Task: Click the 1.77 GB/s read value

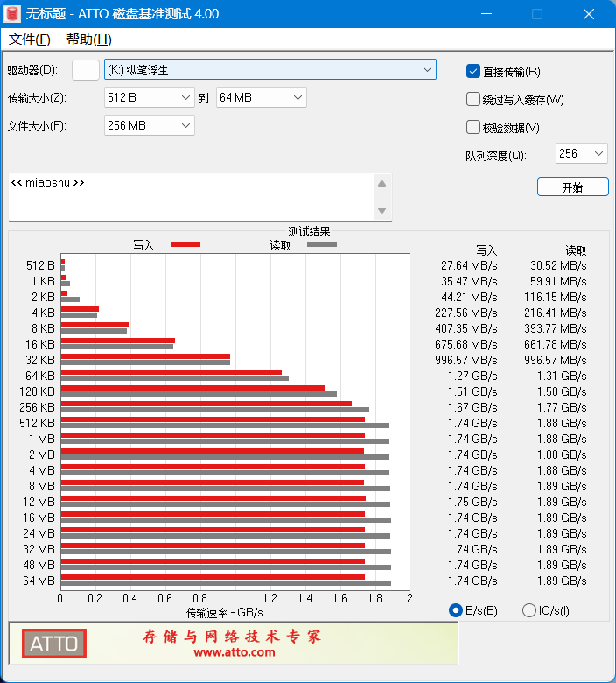Action: pos(562,407)
